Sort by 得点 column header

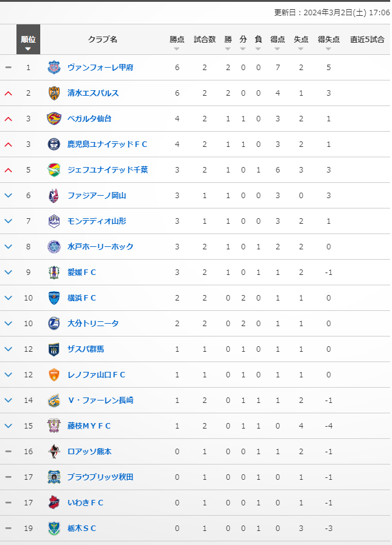pos(277,39)
